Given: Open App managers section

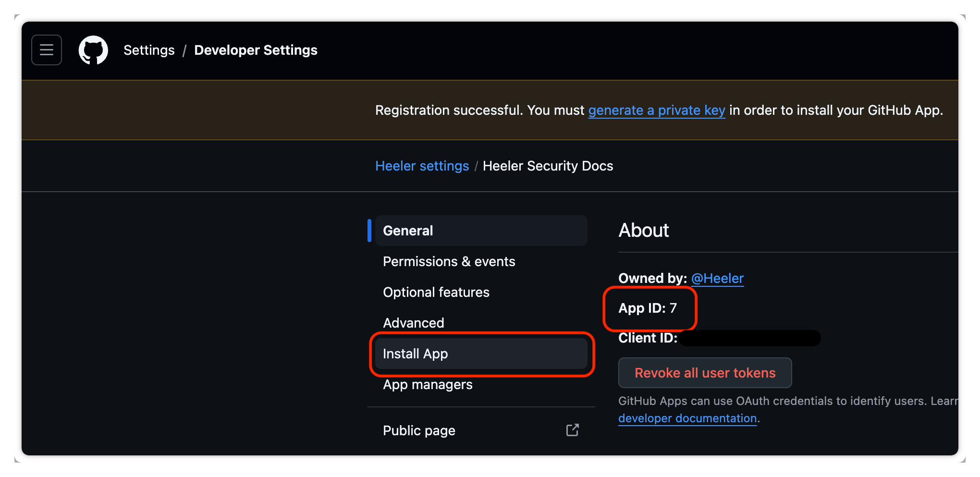Looking at the screenshot, I should pyautogui.click(x=481, y=384).
